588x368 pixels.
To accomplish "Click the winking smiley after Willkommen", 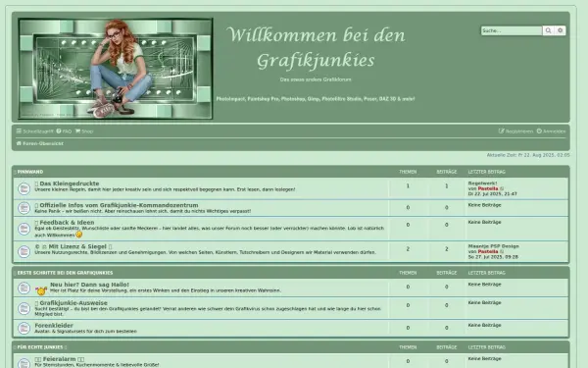I will [x=78, y=235].
